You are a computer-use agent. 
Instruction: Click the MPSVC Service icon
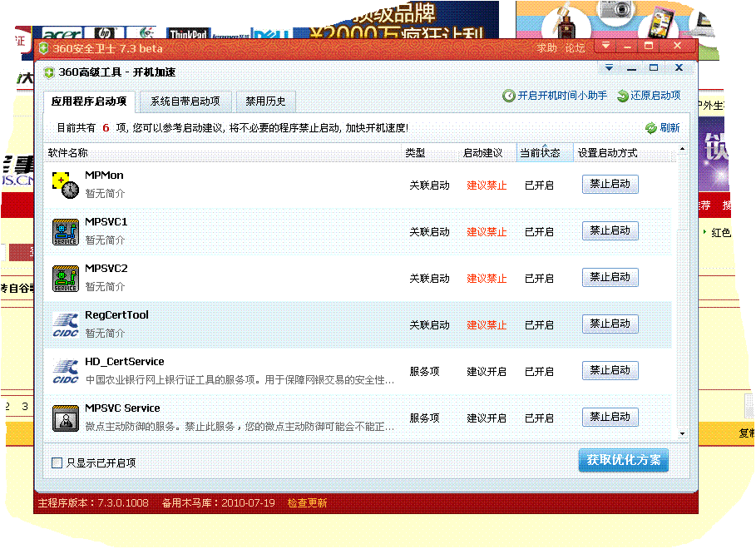coord(66,418)
